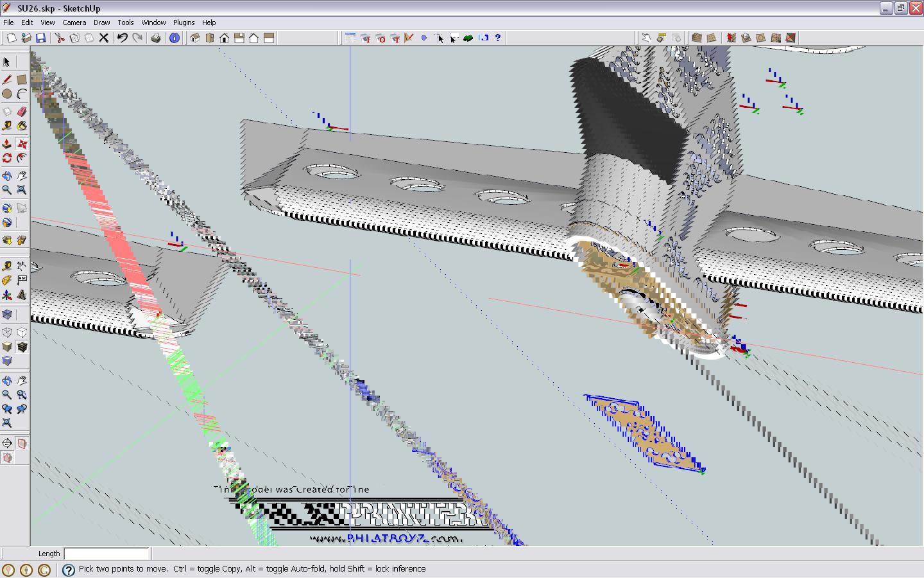
Task: Open the Plugins menu
Action: click(184, 22)
